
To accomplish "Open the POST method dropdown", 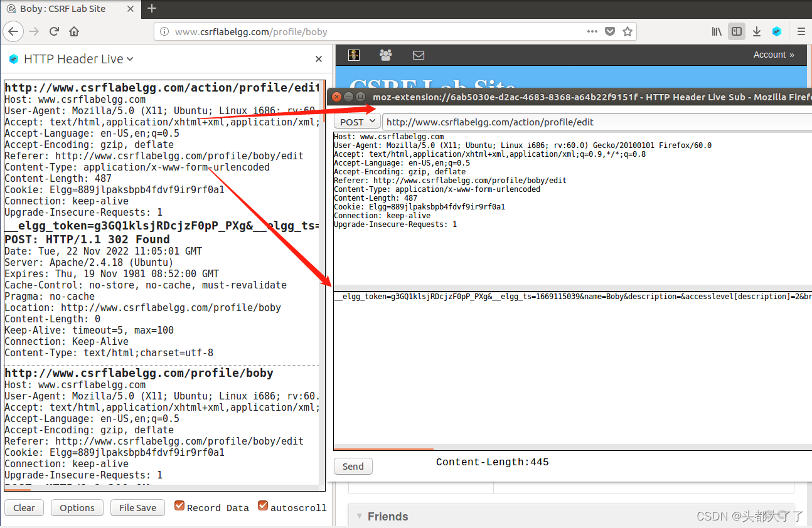I will (x=356, y=121).
